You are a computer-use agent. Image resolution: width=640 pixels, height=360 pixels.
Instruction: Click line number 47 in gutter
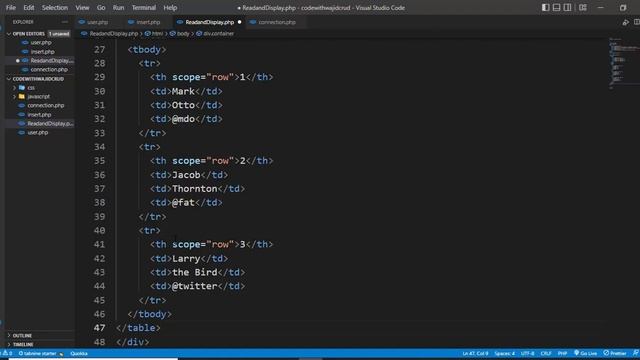[99, 328]
